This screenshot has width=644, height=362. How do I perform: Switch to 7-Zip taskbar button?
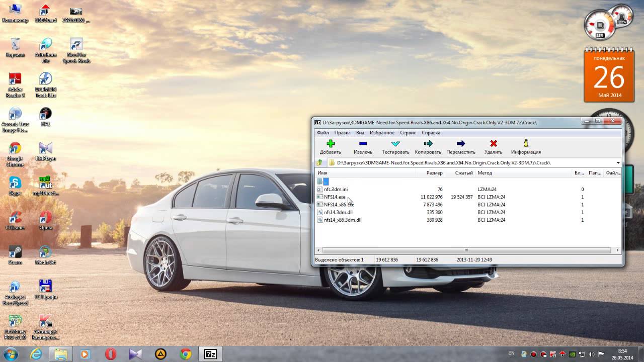[x=211, y=354]
